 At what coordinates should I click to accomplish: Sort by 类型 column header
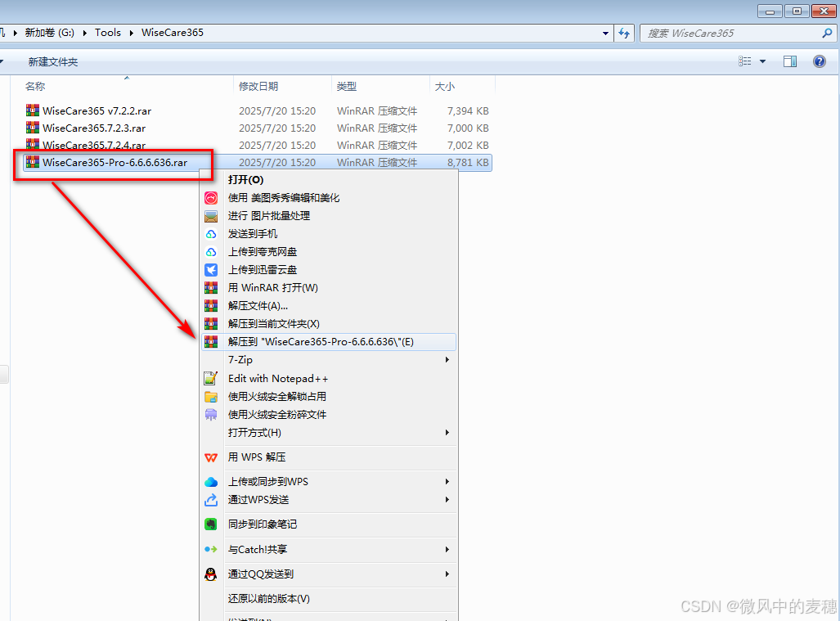tap(347, 86)
